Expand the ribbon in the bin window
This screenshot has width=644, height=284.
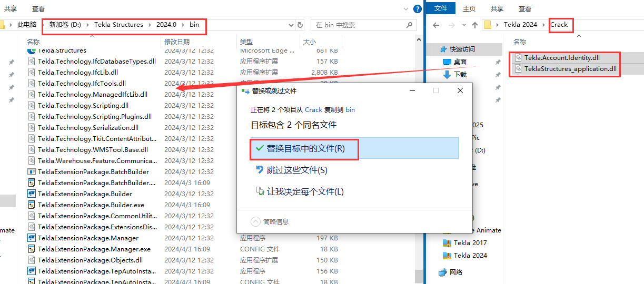[x=405, y=9]
